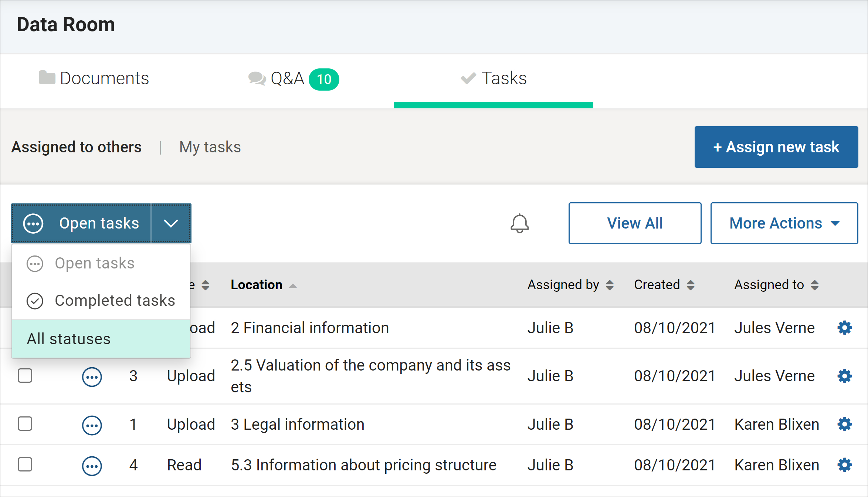Click the Q&A chat bubbles icon
The image size is (868, 497).
tap(257, 78)
